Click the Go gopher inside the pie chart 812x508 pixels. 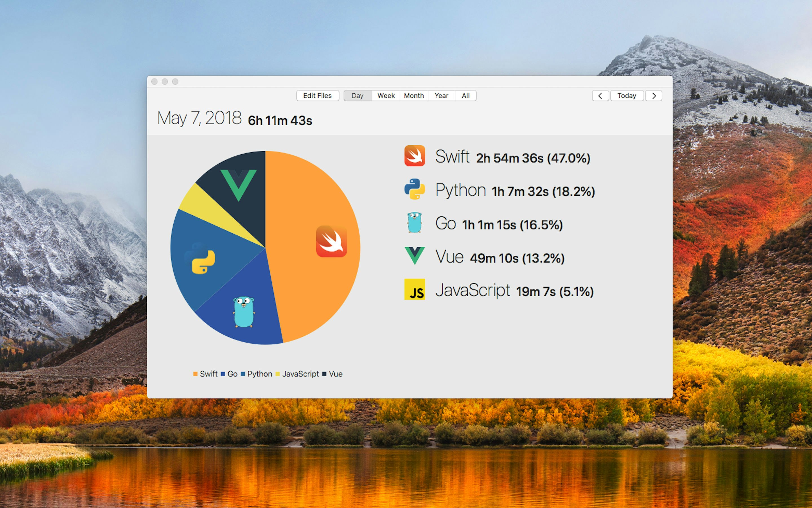[x=244, y=312]
